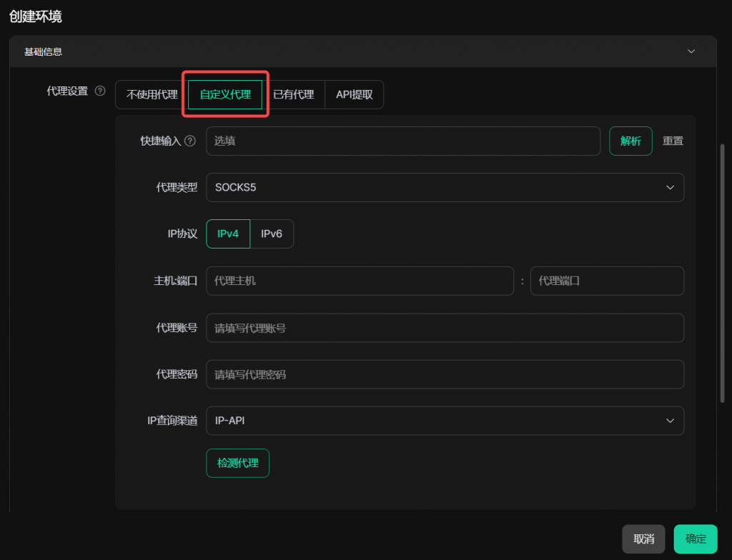Click help icon beside 快捷输入 label

(x=189, y=141)
